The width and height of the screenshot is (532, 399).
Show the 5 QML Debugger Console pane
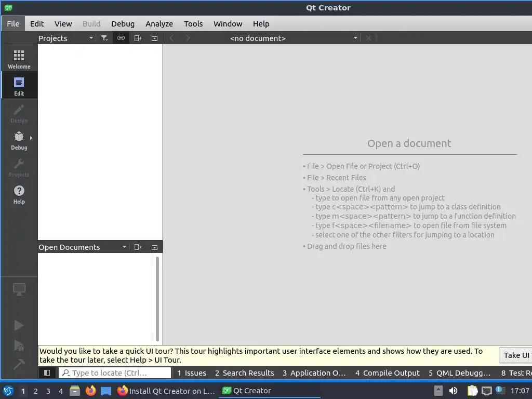click(x=459, y=373)
